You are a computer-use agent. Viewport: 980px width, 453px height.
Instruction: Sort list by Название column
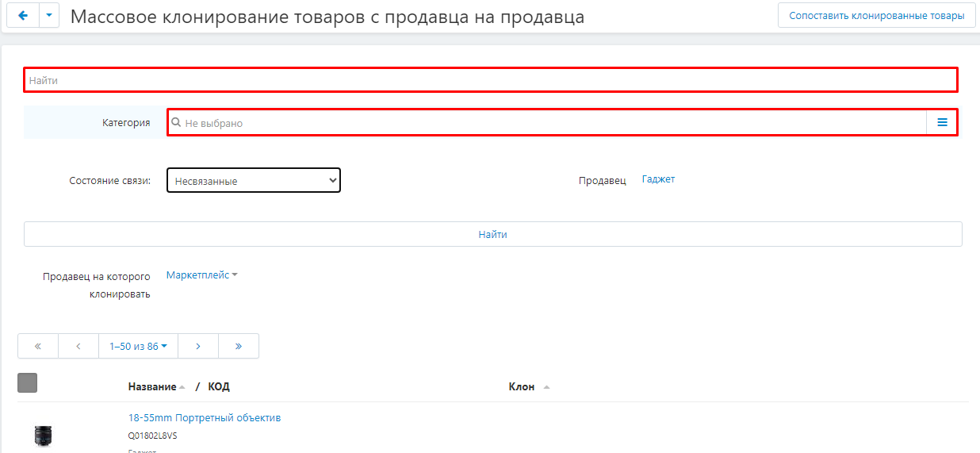coord(152,387)
